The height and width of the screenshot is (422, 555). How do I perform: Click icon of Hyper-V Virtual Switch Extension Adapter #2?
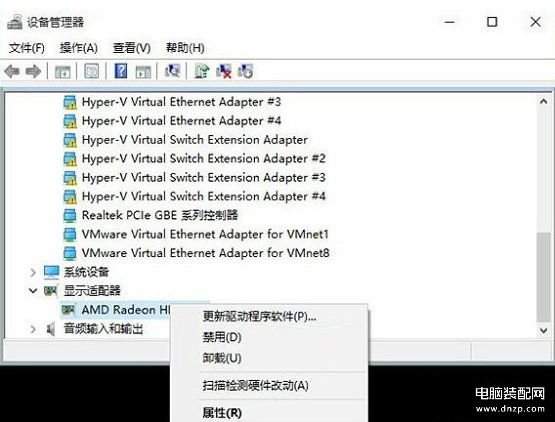[x=70, y=159]
